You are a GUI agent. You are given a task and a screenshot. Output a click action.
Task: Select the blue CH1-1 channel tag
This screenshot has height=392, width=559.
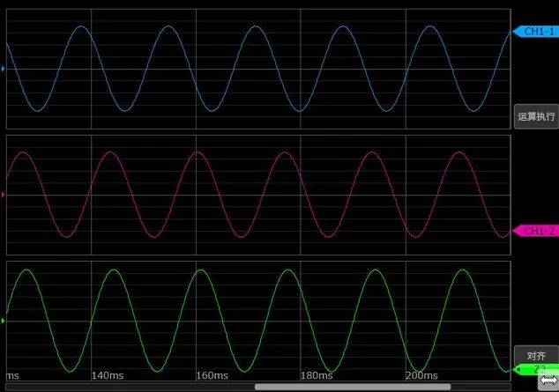click(x=535, y=32)
